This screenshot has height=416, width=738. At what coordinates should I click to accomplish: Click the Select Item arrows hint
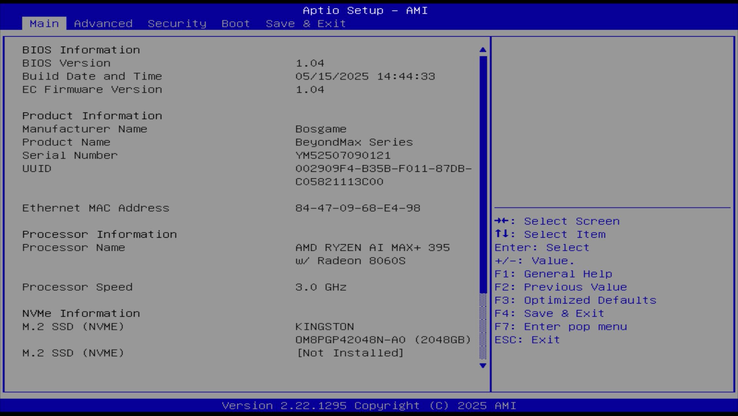coord(550,234)
